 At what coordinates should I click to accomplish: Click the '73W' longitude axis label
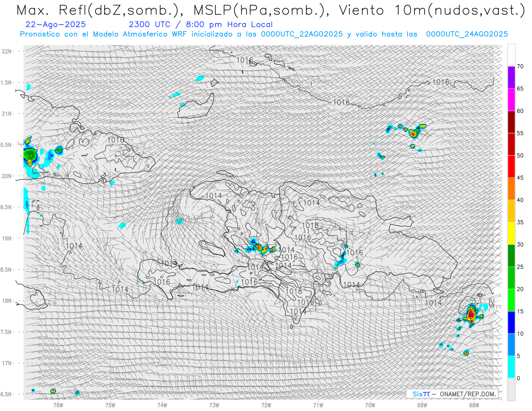[214, 405]
